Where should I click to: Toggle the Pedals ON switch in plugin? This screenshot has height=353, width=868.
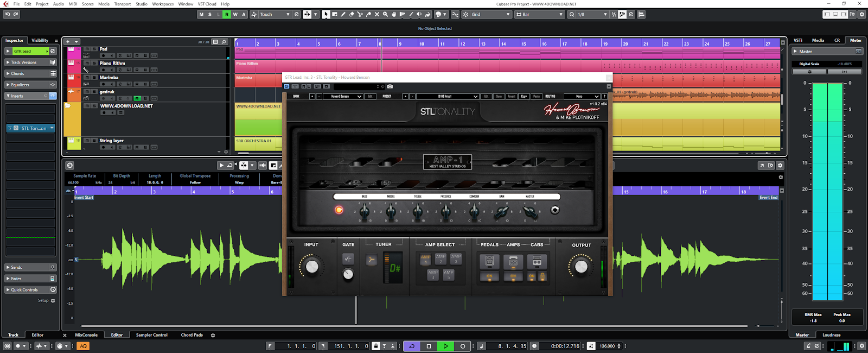pyautogui.click(x=489, y=276)
